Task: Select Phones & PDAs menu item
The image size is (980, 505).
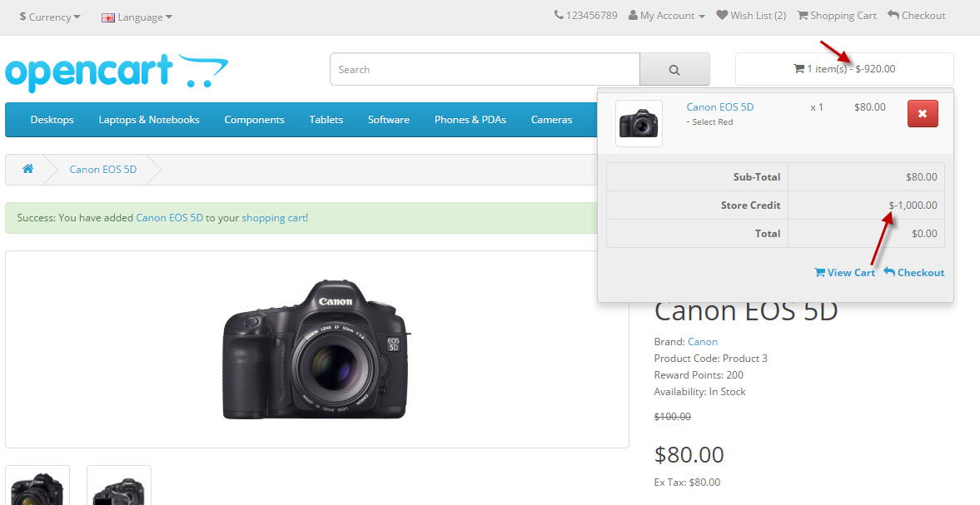Action: coord(470,120)
